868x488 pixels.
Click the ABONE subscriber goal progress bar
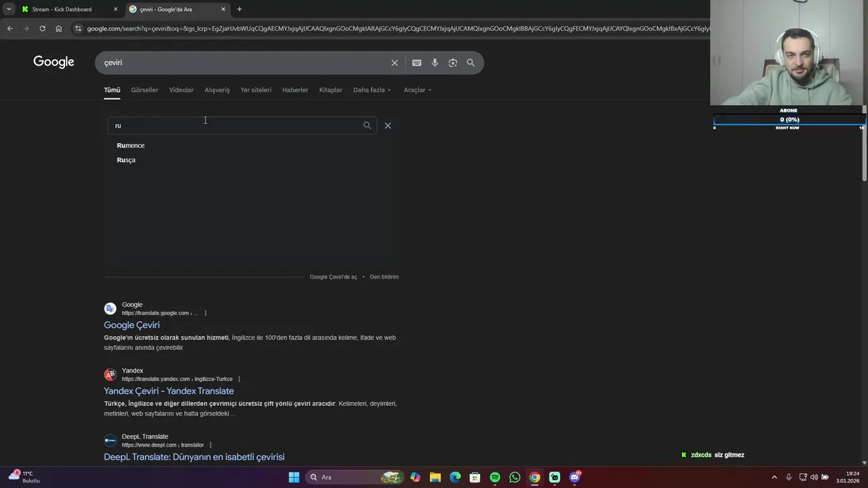[x=789, y=120]
